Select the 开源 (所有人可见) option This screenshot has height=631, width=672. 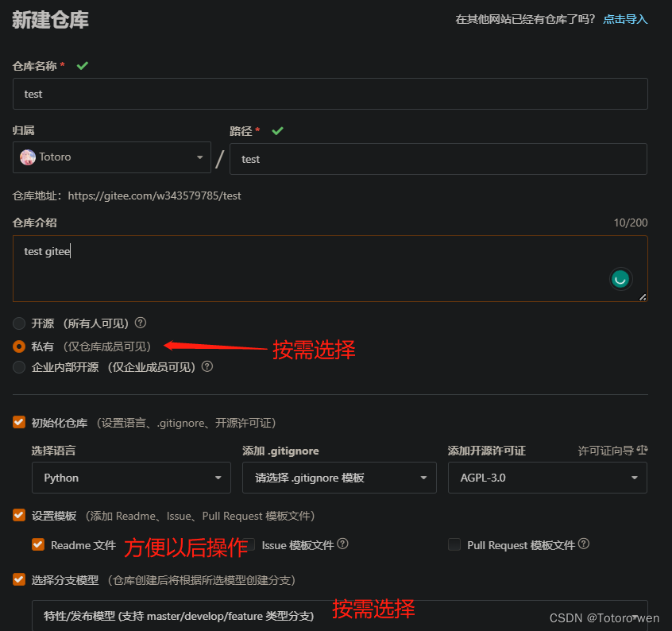pyautogui.click(x=19, y=323)
